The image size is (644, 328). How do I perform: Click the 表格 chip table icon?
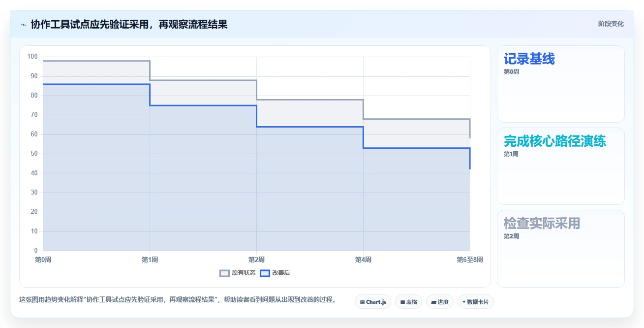click(402, 302)
